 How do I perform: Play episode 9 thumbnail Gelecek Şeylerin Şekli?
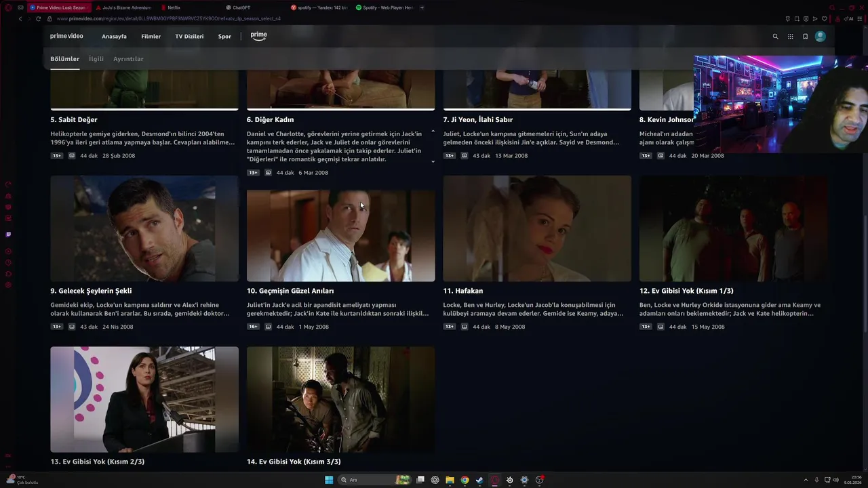tap(144, 228)
